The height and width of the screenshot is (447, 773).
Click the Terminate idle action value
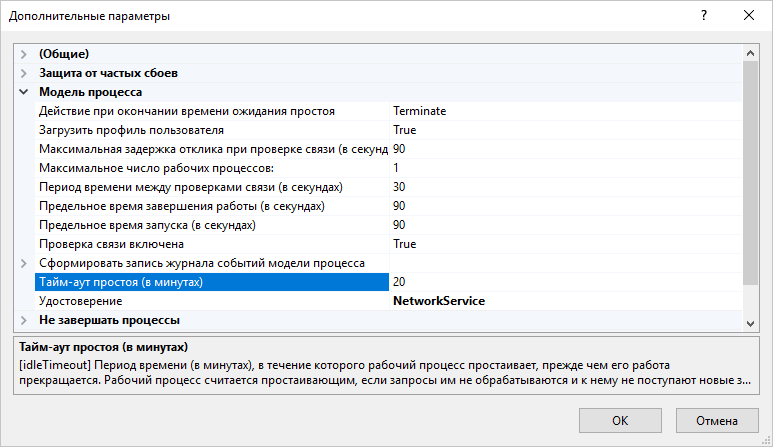coord(420,111)
